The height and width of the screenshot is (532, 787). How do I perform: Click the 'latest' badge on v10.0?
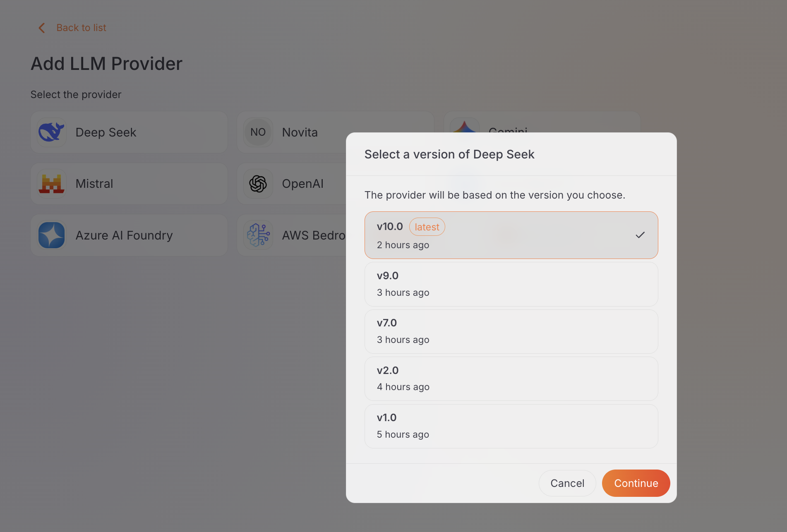[427, 227]
